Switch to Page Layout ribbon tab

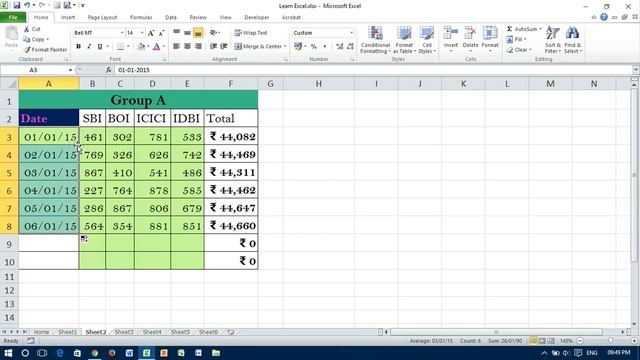[102, 17]
